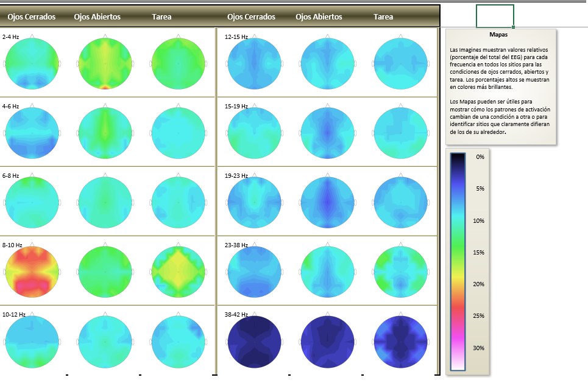
Task: Click the 23-38 Hz Tarea head map
Action: click(x=400, y=272)
